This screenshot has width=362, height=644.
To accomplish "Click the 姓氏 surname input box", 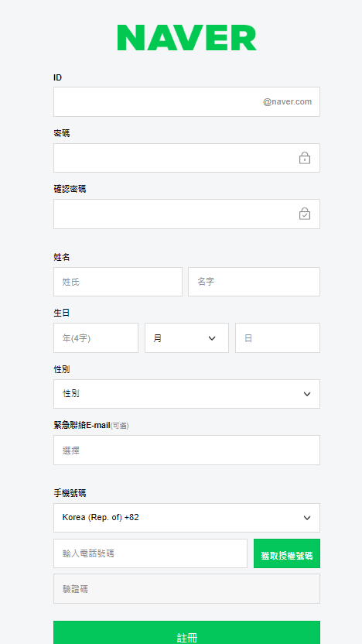I will coord(118,282).
